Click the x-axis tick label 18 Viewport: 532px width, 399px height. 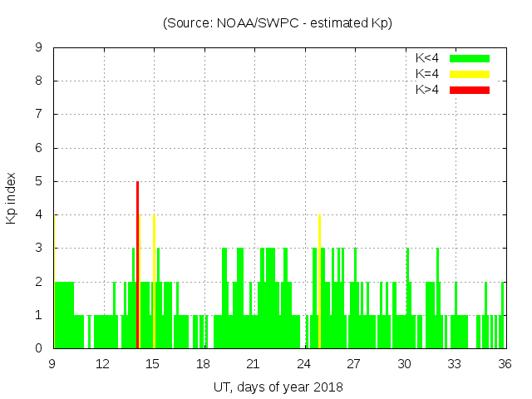click(x=203, y=364)
